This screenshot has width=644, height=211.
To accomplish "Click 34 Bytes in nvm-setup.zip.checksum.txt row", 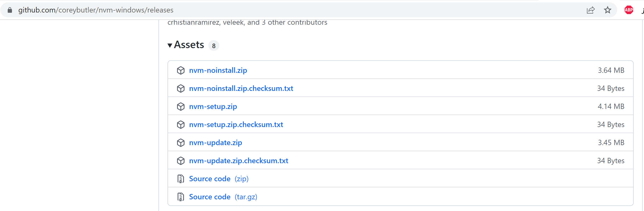I will click(611, 125).
